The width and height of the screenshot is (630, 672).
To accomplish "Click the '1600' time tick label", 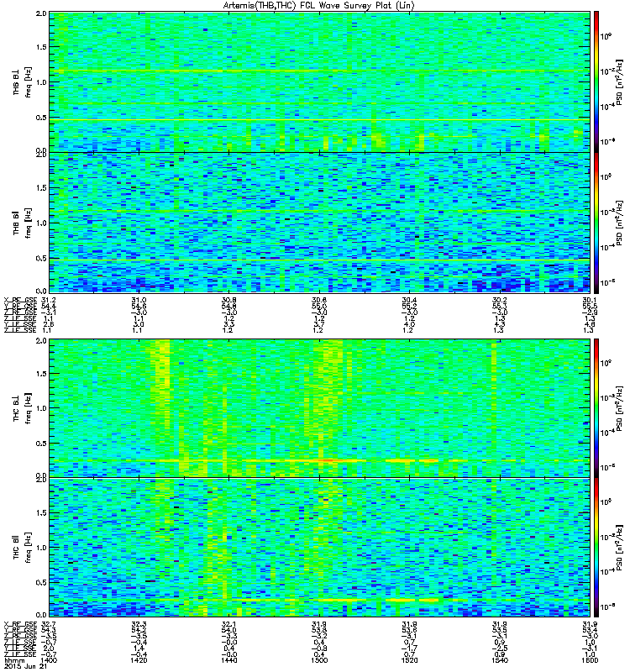I will [590, 660].
